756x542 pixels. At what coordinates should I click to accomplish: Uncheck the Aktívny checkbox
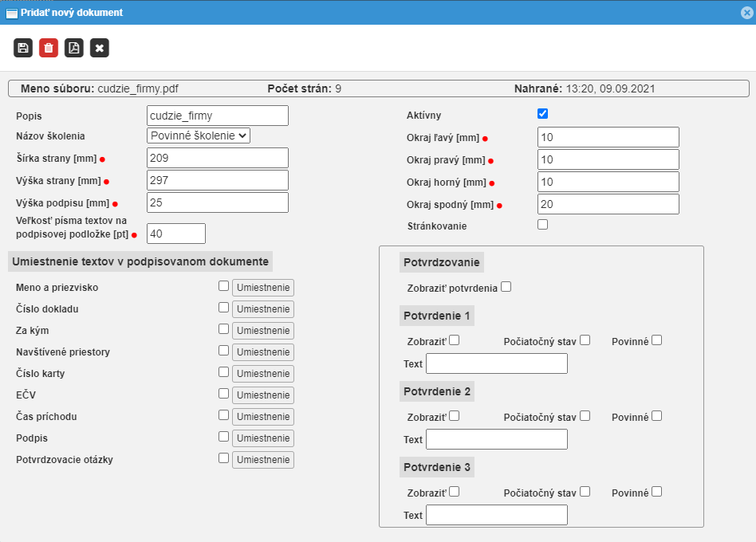[x=543, y=114]
